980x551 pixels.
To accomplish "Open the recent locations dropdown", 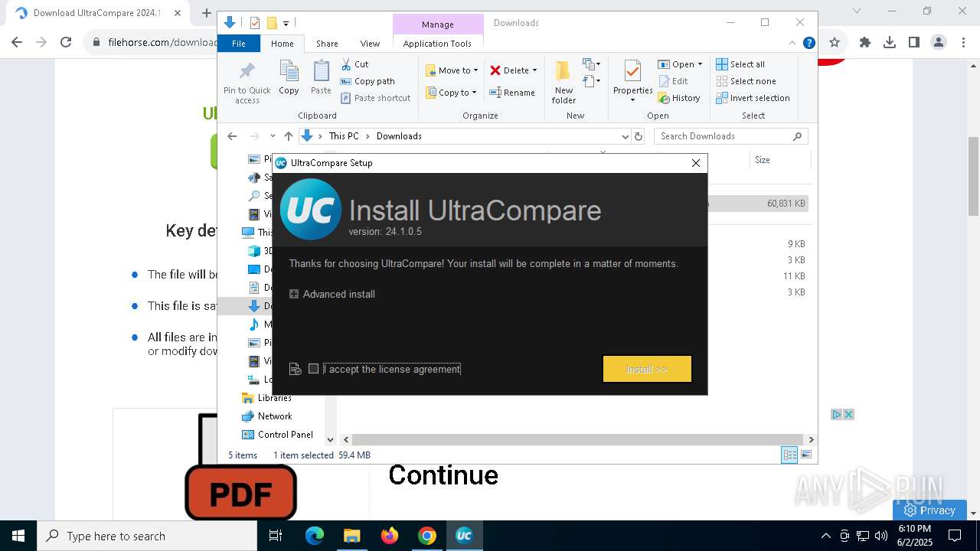I will pos(273,136).
